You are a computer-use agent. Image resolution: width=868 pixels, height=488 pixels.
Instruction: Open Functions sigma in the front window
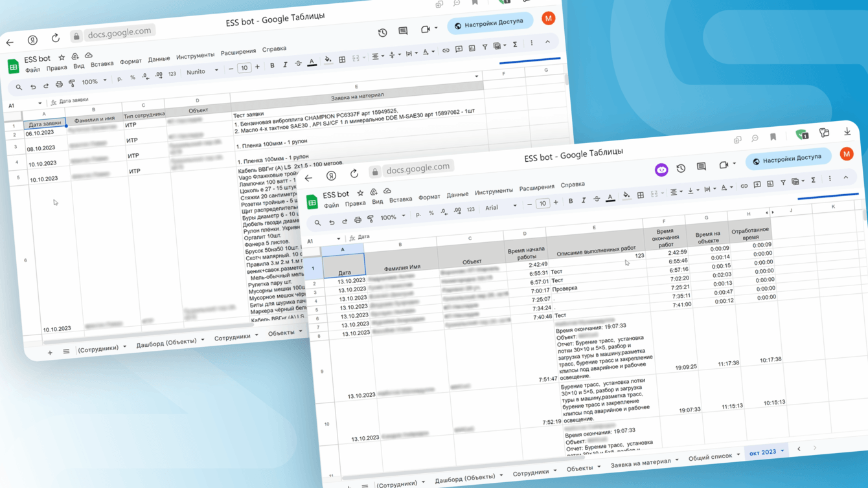[813, 181]
